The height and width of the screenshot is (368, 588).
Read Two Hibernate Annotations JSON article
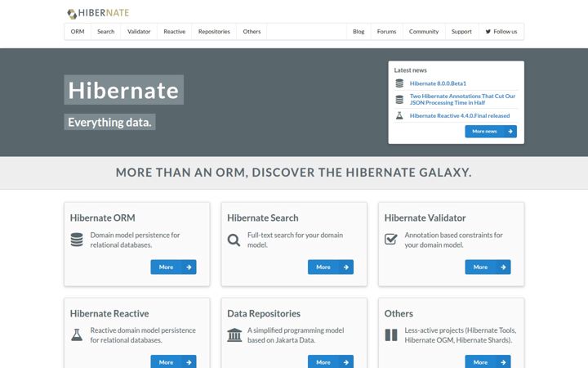click(462, 100)
